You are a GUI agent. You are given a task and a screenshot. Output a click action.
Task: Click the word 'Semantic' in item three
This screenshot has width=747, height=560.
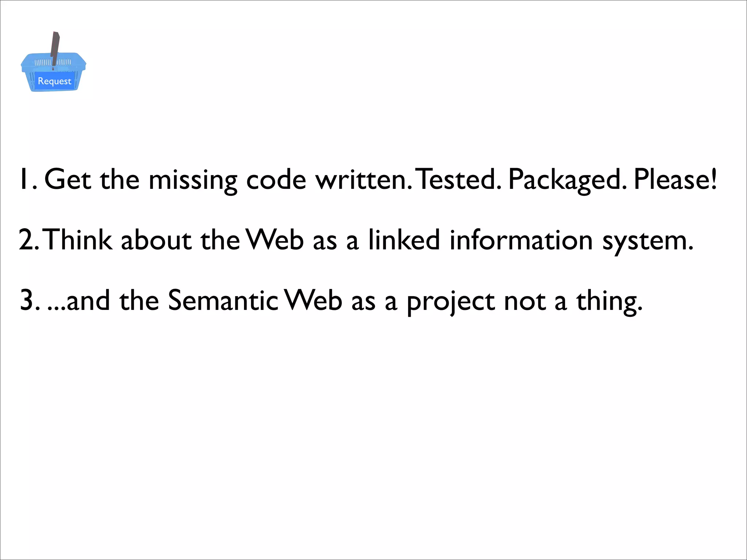click(x=223, y=301)
